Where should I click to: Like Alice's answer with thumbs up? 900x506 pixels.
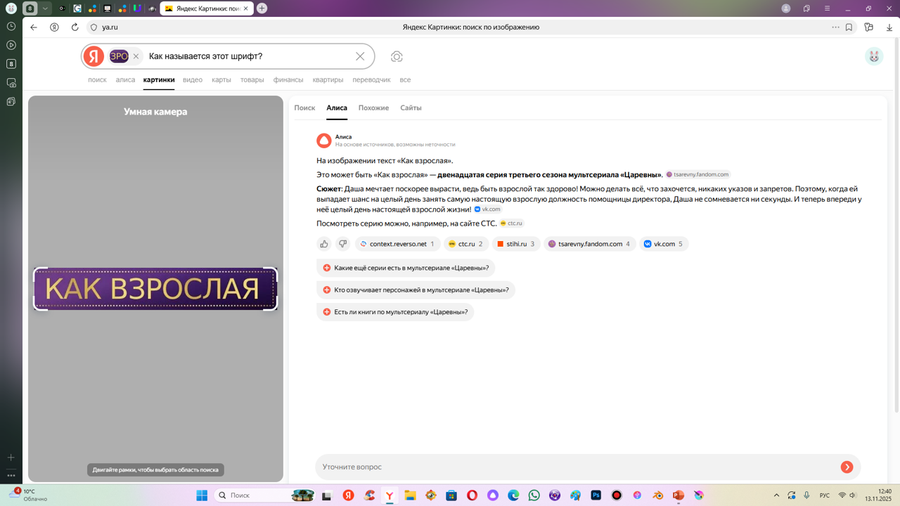pos(324,244)
